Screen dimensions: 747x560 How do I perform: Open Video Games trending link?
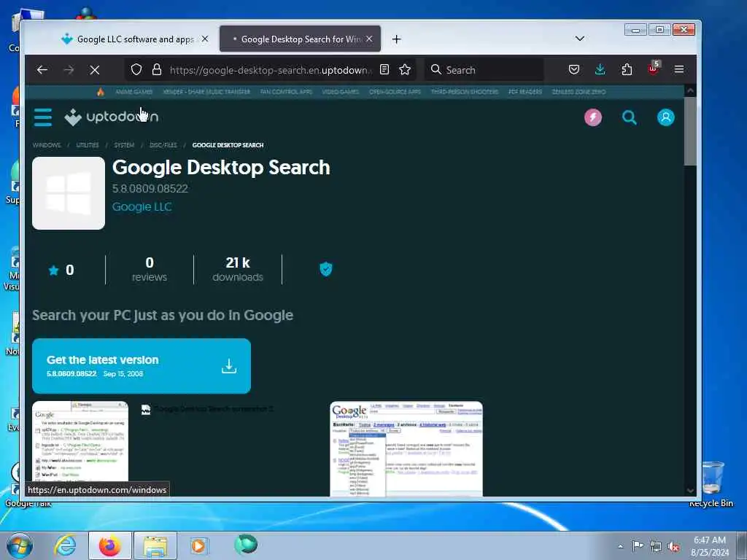341,92
